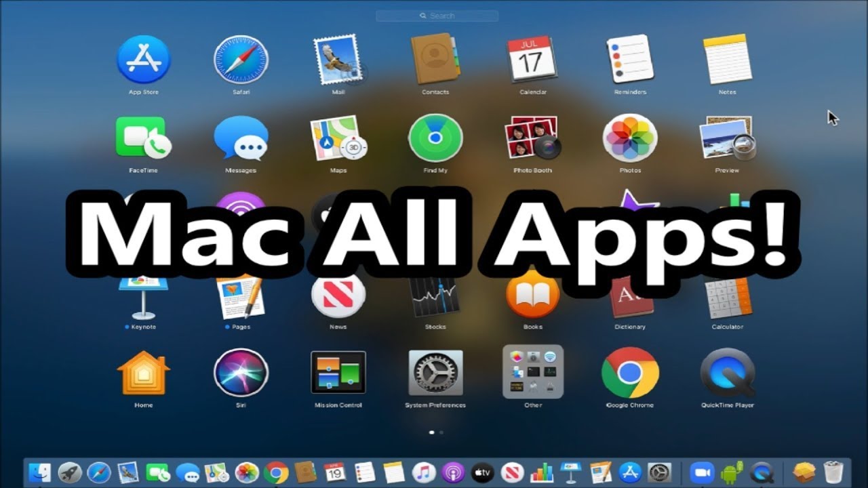Open Messages in the Launchpad grid
The height and width of the screenshot is (488, 868).
point(241,138)
